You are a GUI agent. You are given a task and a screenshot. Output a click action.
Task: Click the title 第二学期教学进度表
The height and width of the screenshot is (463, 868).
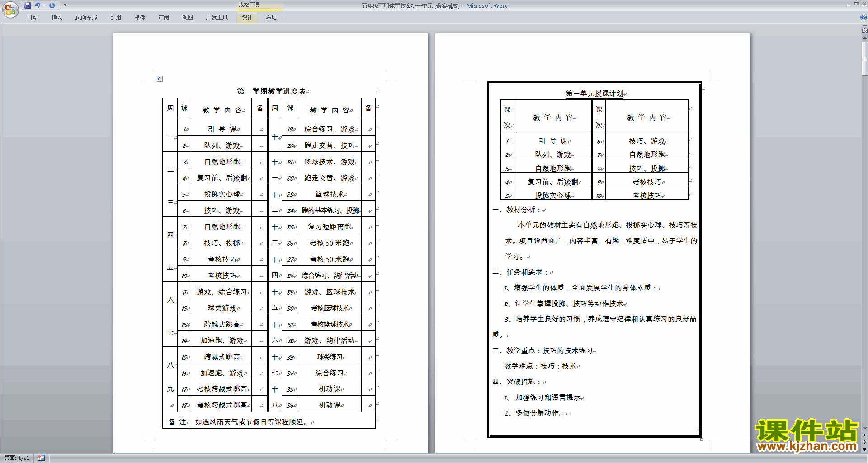coord(271,91)
